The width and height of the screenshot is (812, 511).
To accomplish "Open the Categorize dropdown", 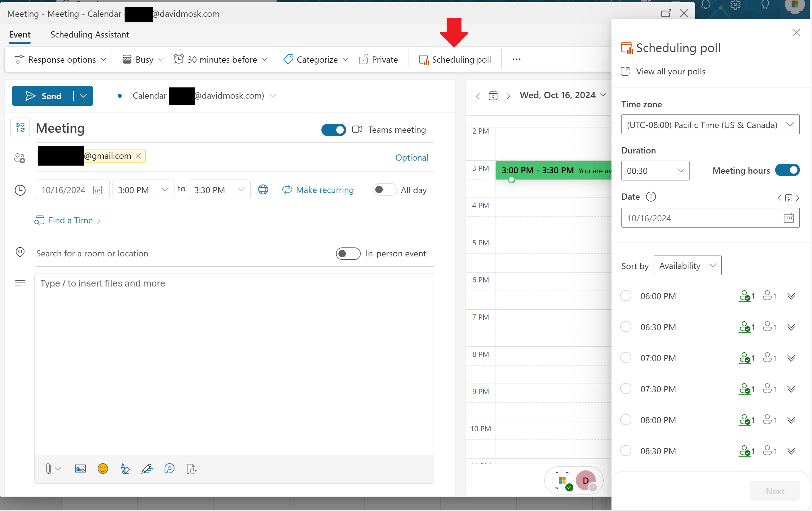I will pos(315,60).
